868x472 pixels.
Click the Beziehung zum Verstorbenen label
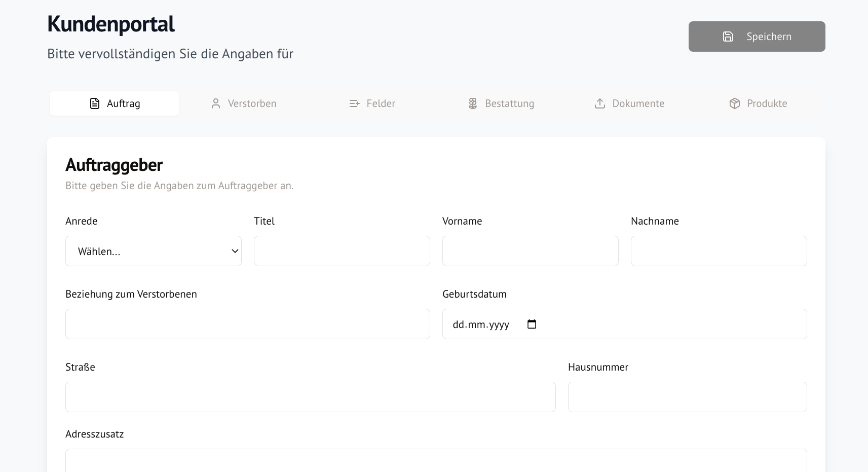point(131,294)
